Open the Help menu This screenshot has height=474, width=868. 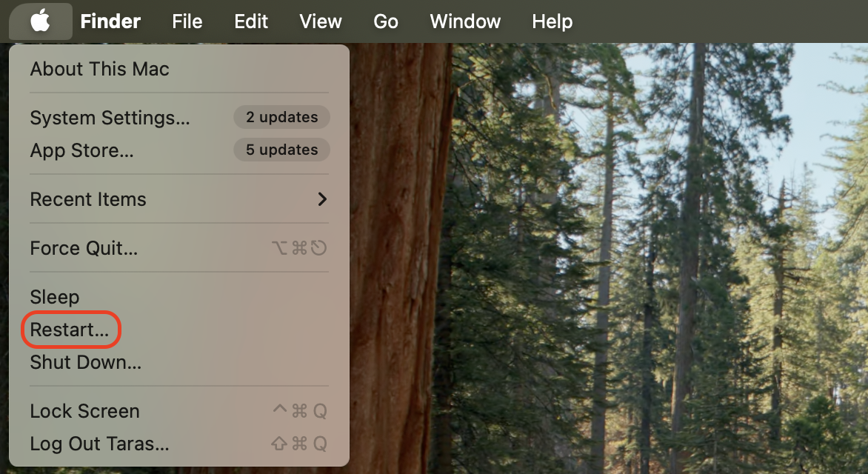551,21
